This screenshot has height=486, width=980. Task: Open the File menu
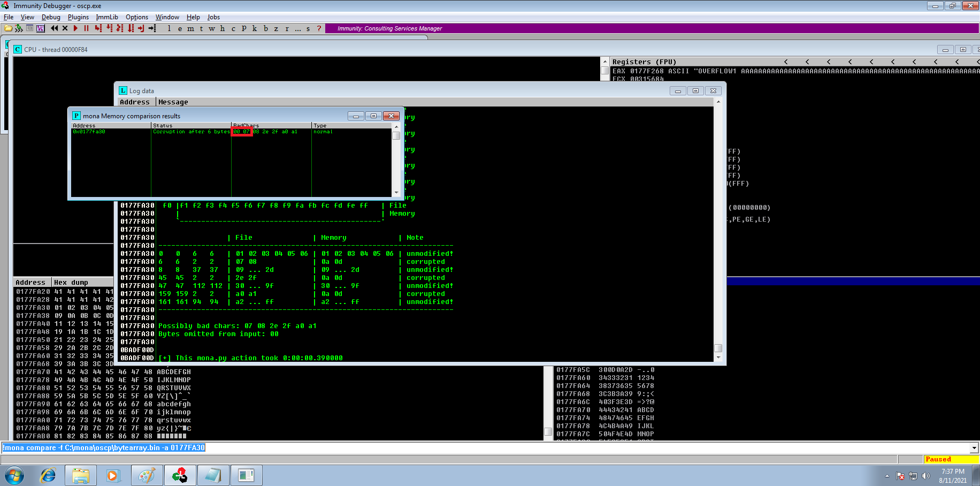tap(9, 17)
